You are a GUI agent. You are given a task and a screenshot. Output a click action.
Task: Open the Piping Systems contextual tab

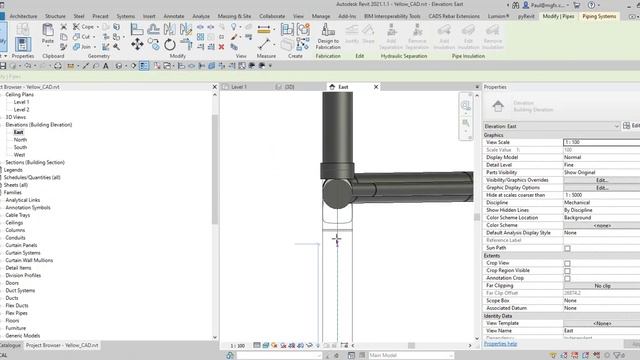599,16
